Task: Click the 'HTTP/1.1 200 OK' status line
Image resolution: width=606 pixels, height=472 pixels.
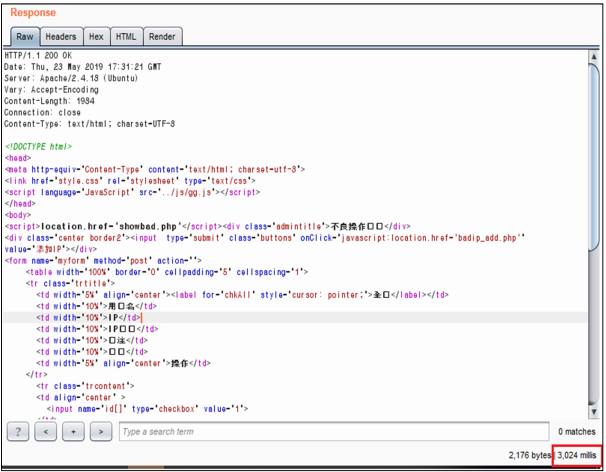Action: [38, 55]
